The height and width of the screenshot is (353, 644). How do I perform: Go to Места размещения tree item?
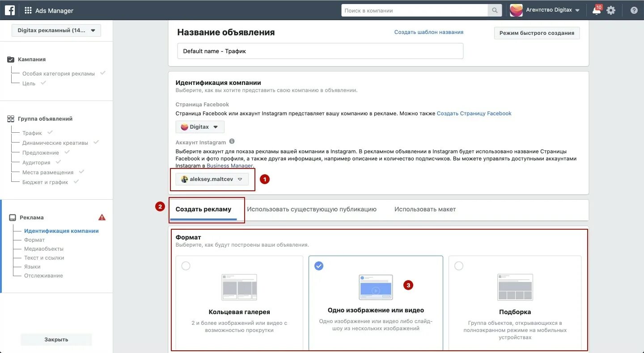pos(48,172)
